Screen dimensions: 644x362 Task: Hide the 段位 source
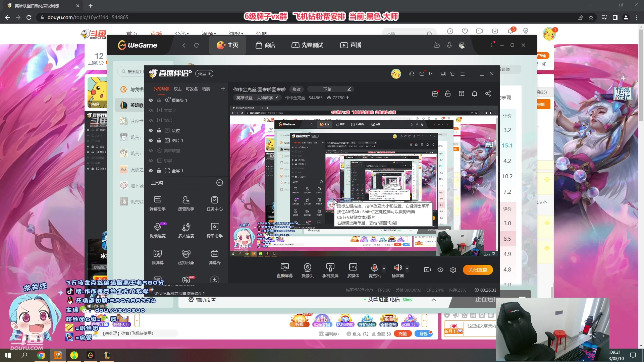tap(151, 130)
